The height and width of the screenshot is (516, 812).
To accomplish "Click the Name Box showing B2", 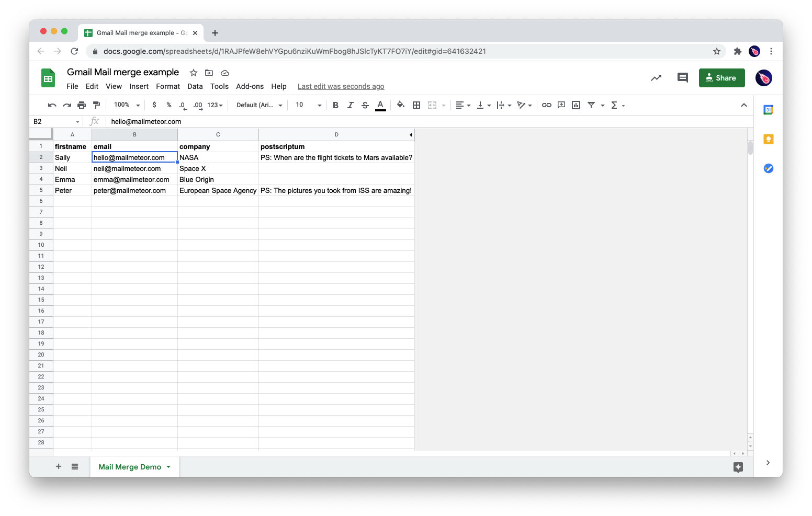I will [x=56, y=121].
